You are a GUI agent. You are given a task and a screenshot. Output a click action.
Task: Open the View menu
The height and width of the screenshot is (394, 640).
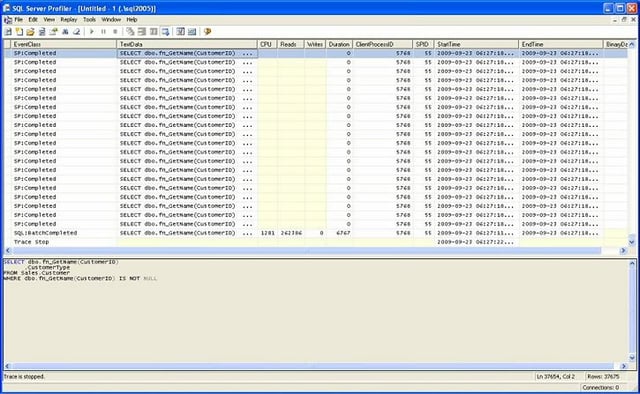click(x=49, y=20)
